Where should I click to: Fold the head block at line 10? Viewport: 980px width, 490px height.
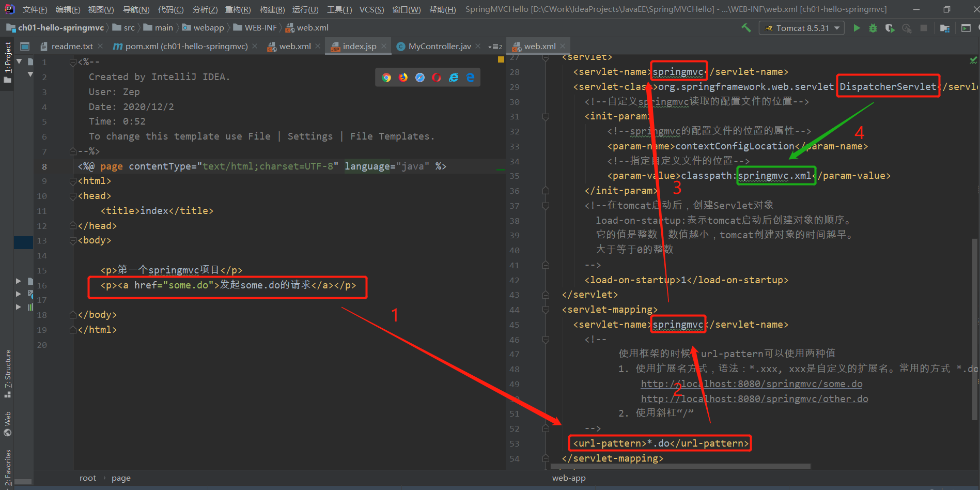click(73, 196)
